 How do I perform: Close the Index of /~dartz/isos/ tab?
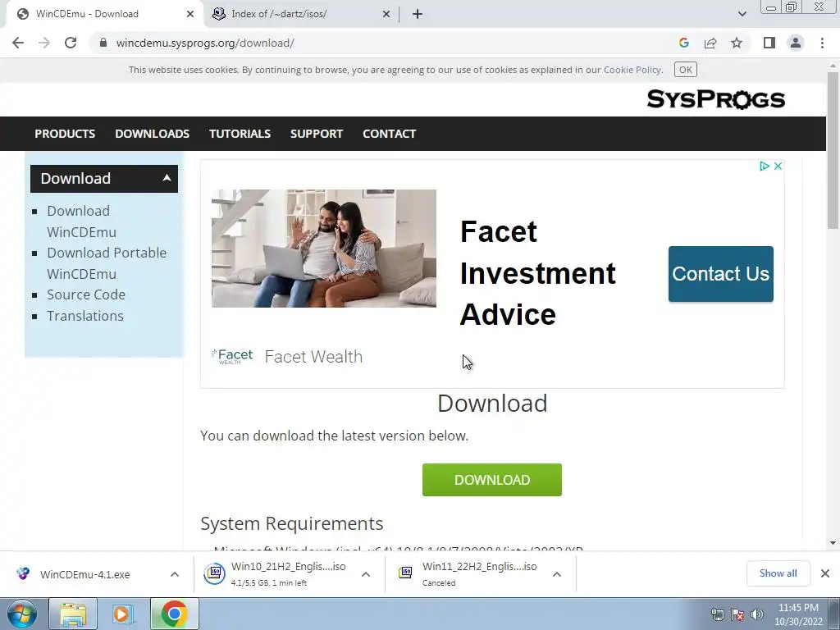[386, 14]
